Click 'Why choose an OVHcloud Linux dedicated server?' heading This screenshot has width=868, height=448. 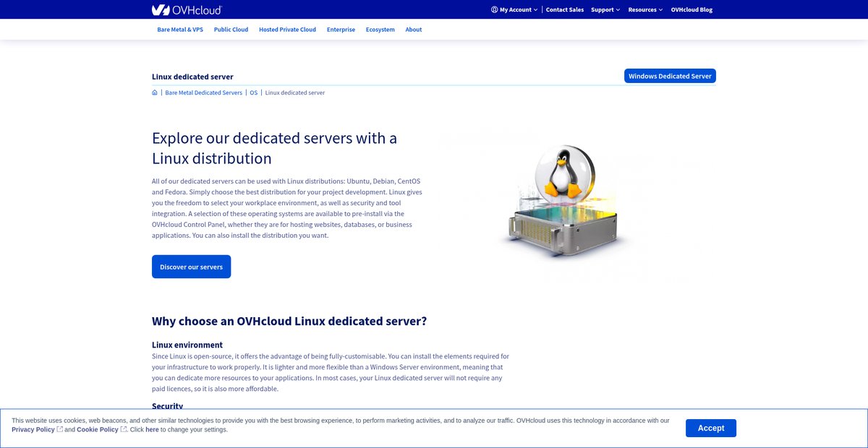289,321
